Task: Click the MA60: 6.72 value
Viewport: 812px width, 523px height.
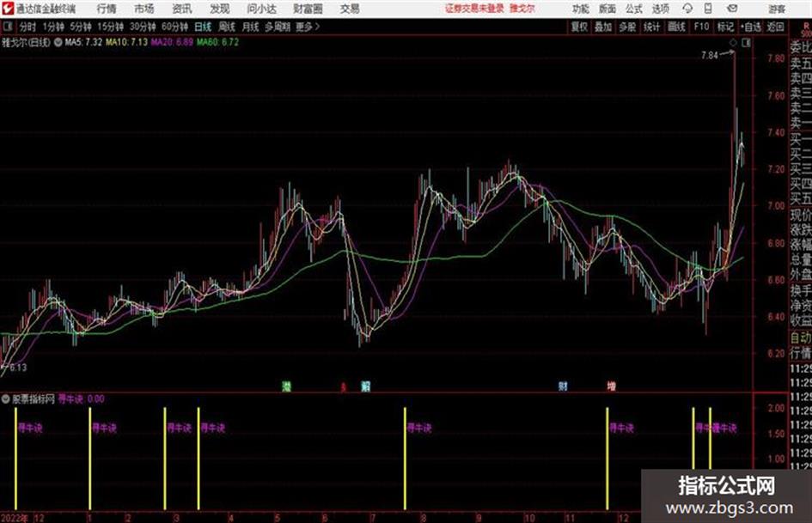Action: (217, 42)
